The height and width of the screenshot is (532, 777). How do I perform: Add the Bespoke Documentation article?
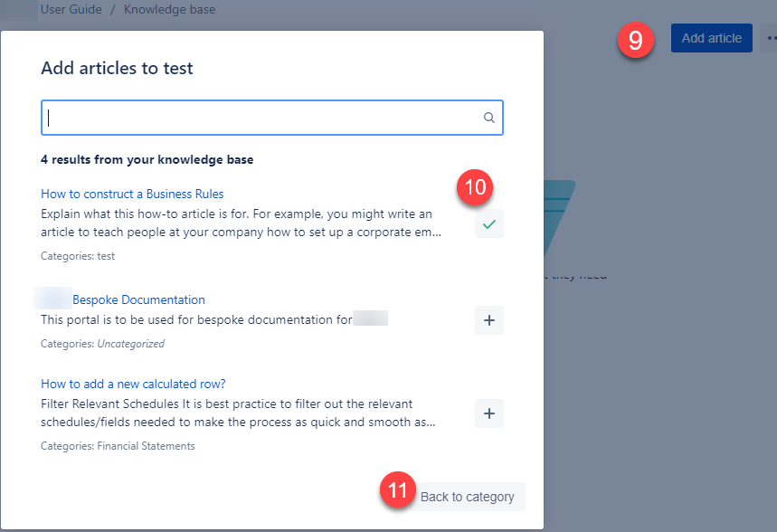click(489, 320)
